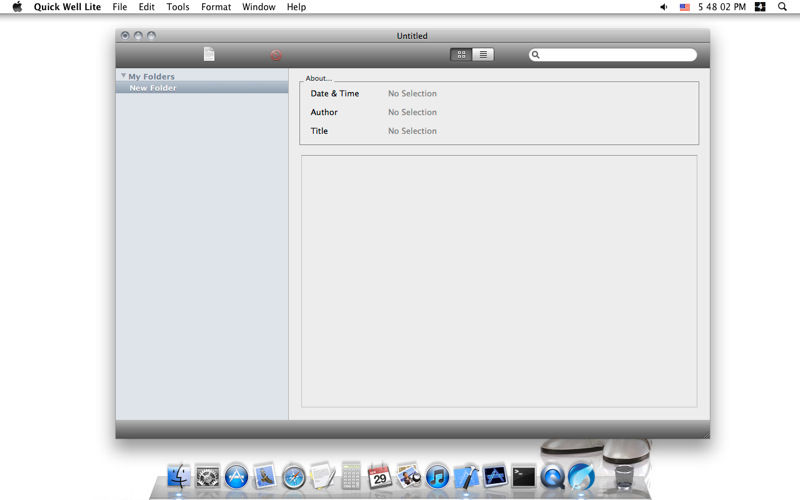Collapse the My Folders group

pyautogui.click(x=123, y=76)
